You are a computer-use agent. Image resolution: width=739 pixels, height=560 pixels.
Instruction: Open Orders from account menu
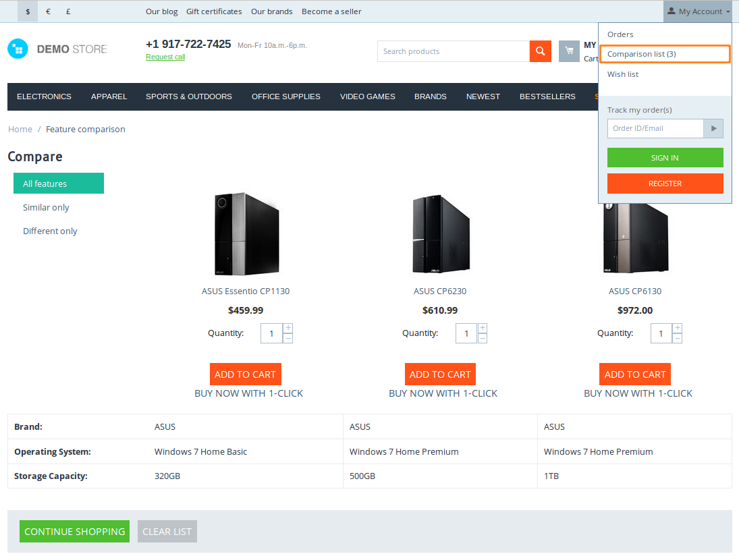point(620,34)
